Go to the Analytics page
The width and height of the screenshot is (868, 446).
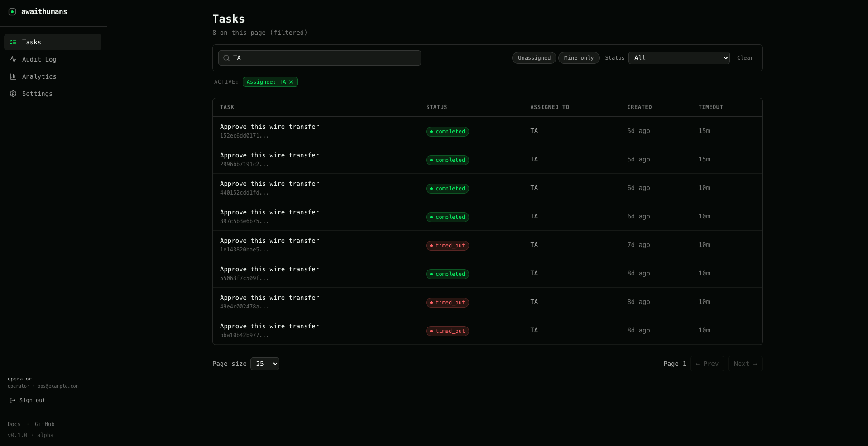pyautogui.click(x=53, y=76)
